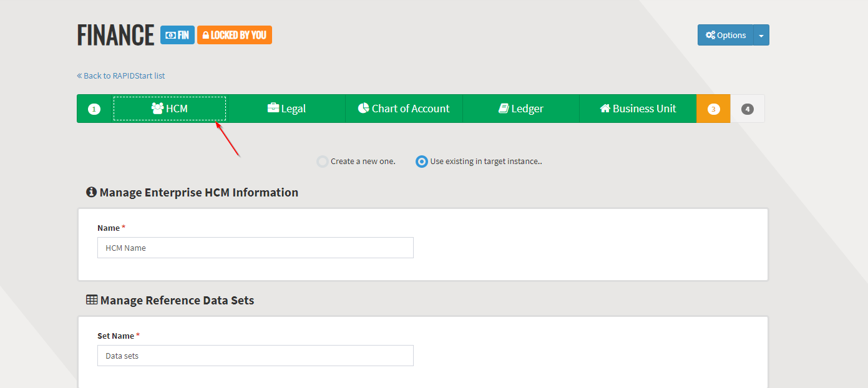
Task: Click the Locked By You padlock badge
Action: [x=235, y=35]
